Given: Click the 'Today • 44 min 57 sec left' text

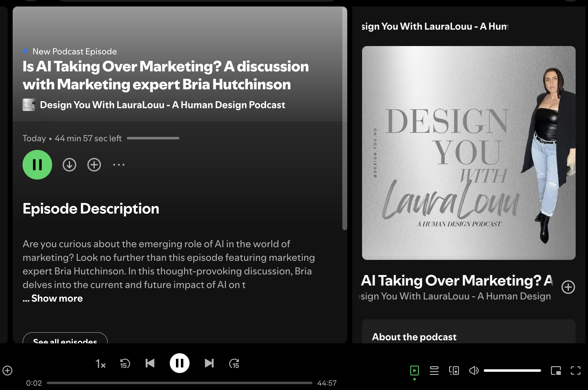Looking at the screenshot, I should click(72, 138).
